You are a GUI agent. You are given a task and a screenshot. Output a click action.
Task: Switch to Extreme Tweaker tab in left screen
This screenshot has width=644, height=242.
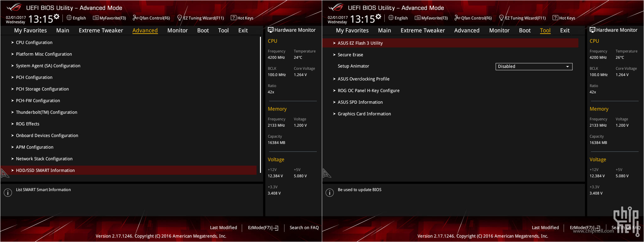(101, 30)
